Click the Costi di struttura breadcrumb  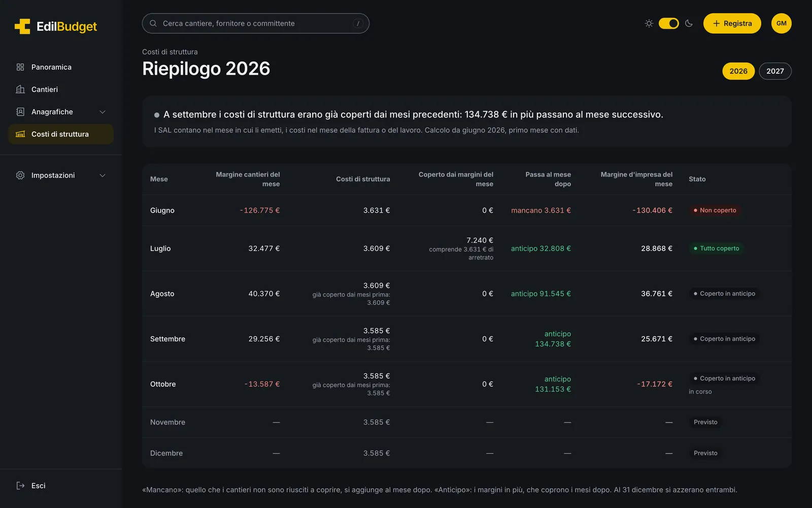tap(170, 52)
